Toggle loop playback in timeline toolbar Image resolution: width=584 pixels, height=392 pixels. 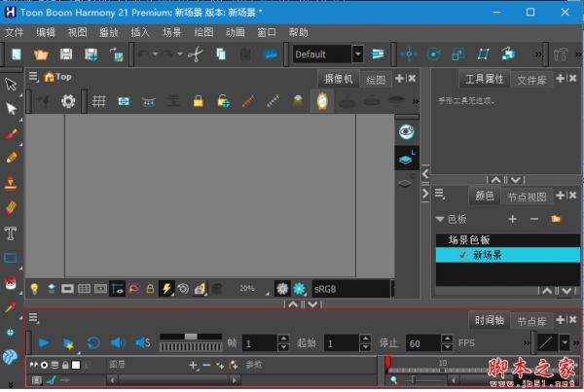[93, 342]
